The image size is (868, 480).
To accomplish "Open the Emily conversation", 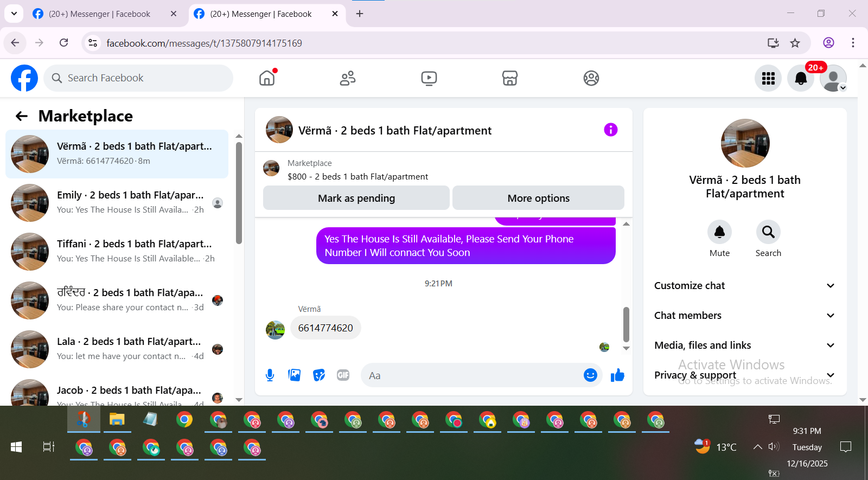I will pos(117,203).
